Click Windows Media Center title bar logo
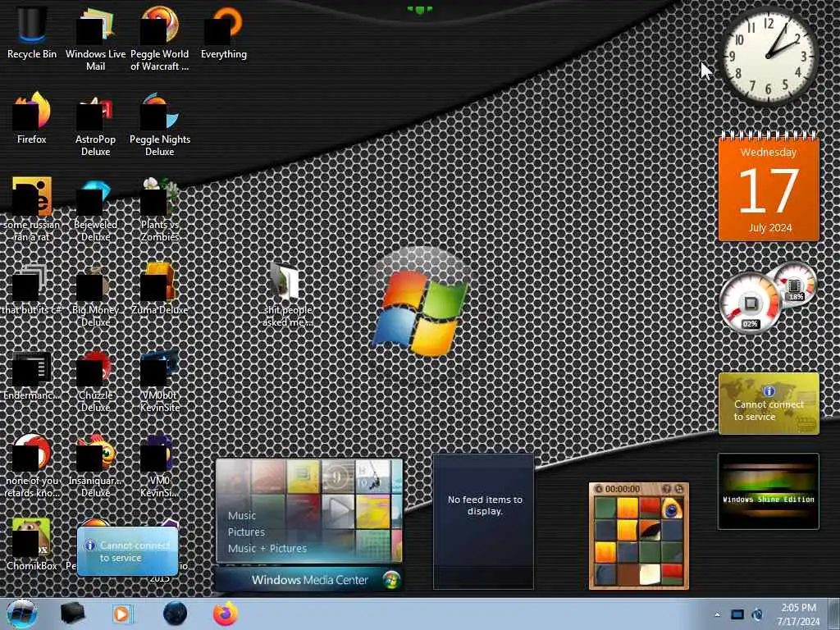840x630 pixels. tap(391, 580)
